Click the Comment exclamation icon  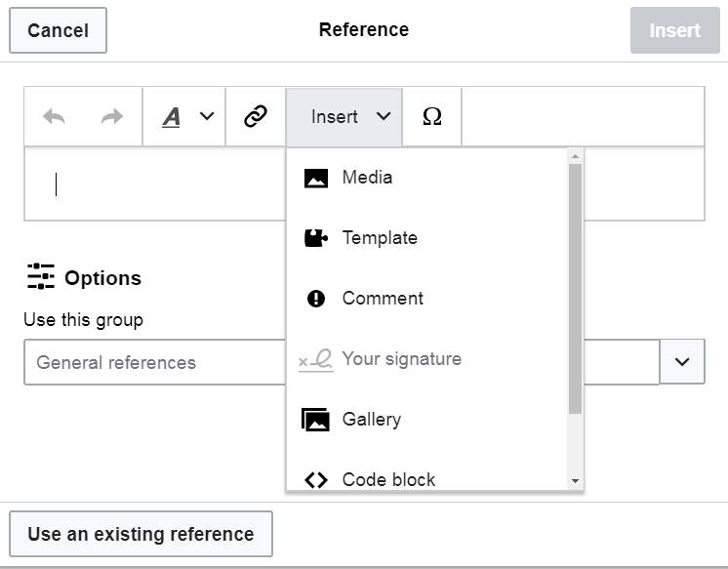(316, 299)
